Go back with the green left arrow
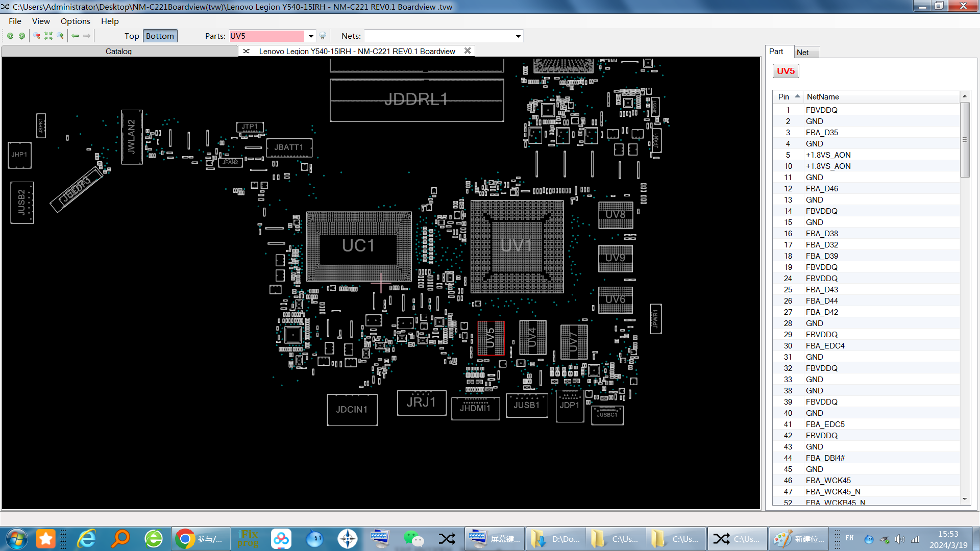This screenshot has width=980, height=551. tap(76, 36)
